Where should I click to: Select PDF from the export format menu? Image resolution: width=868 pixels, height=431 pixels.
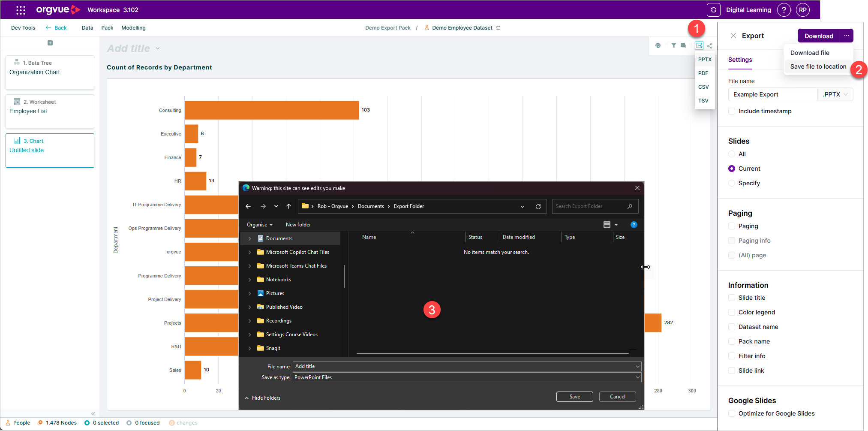click(703, 73)
